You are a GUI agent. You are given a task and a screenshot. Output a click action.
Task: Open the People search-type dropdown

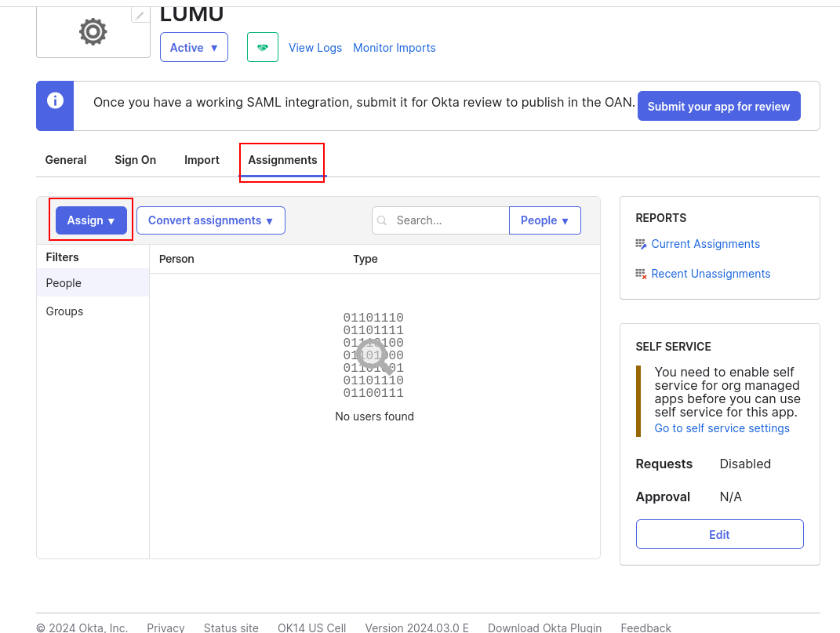[x=544, y=220]
